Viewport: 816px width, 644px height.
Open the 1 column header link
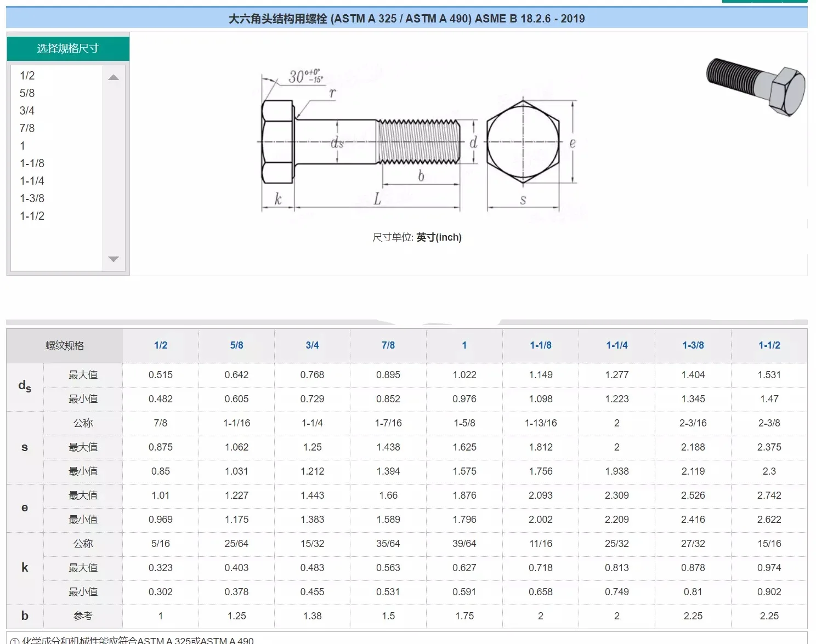tap(464, 345)
